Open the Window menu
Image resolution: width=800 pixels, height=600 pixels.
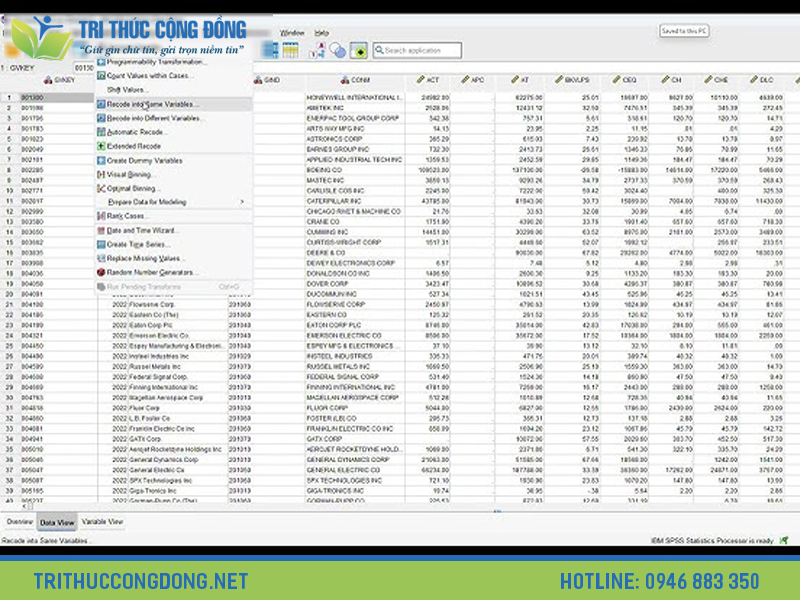[x=292, y=33]
